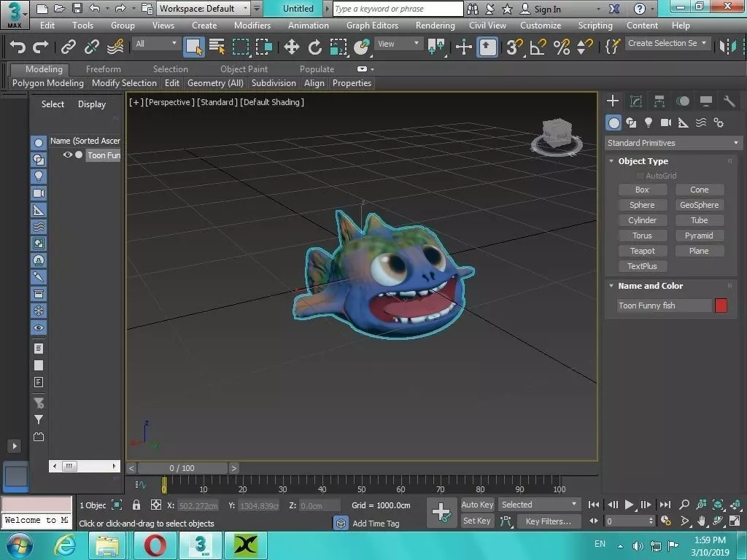Go to the start frame

pos(594,505)
